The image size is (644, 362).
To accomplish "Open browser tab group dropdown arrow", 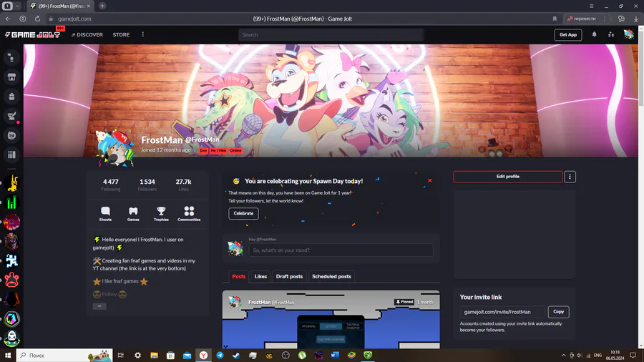I will [x=17, y=6].
